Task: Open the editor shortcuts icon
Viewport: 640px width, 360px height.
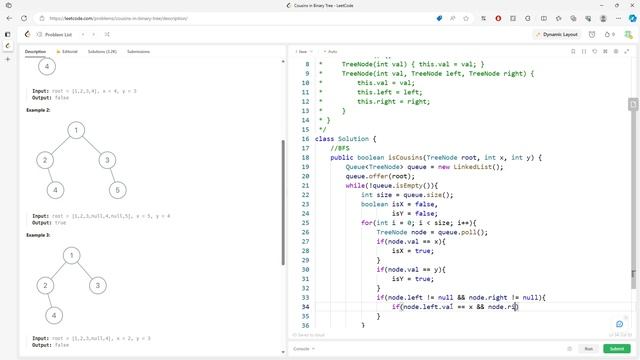Action: pyautogui.click(x=605, y=51)
